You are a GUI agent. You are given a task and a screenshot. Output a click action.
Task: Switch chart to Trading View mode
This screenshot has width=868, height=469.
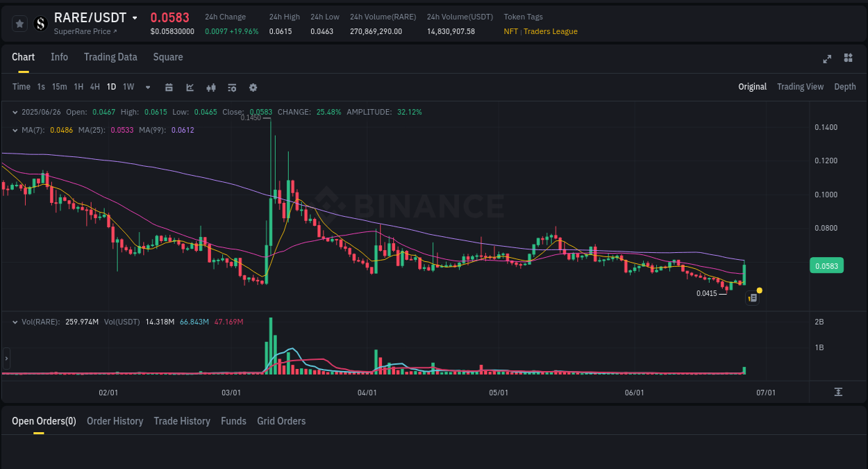click(x=800, y=87)
